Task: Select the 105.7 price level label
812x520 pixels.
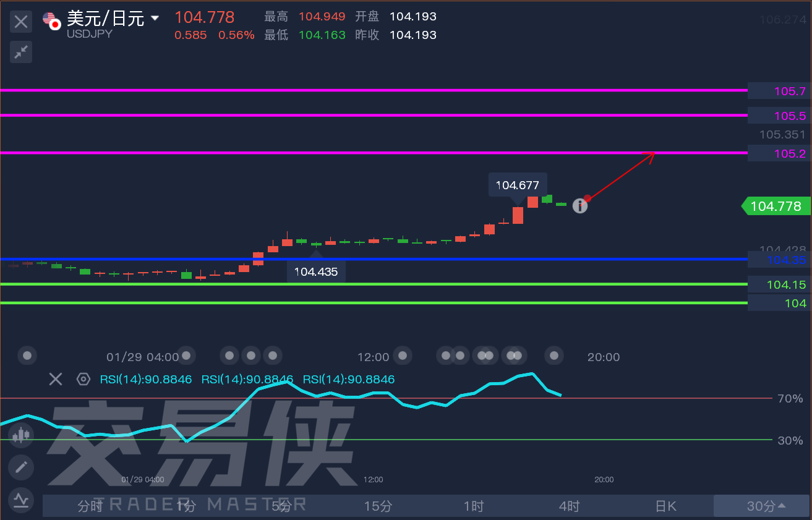Action: pyautogui.click(x=779, y=91)
